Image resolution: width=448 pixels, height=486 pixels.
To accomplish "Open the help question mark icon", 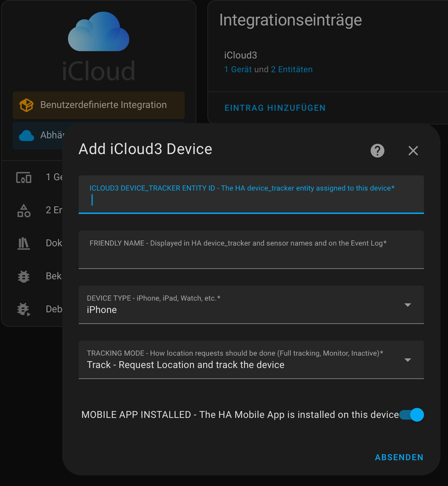I will click(377, 151).
